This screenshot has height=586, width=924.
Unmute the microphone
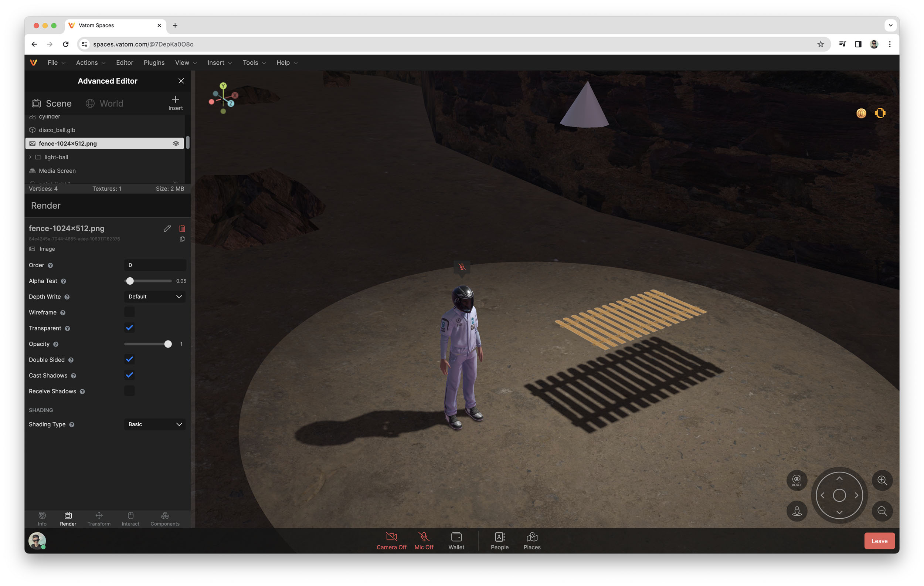click(424, 541)
